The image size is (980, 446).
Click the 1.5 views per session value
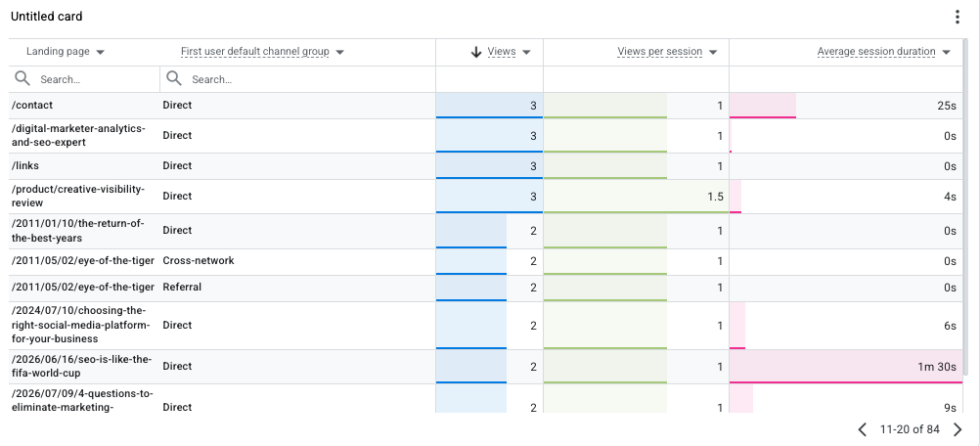point(716,197)
